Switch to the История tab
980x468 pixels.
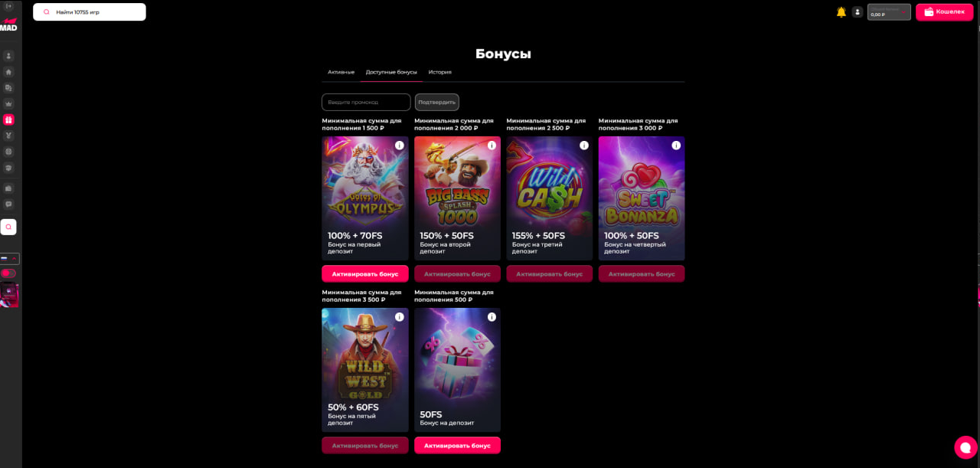tap(440, 72)
